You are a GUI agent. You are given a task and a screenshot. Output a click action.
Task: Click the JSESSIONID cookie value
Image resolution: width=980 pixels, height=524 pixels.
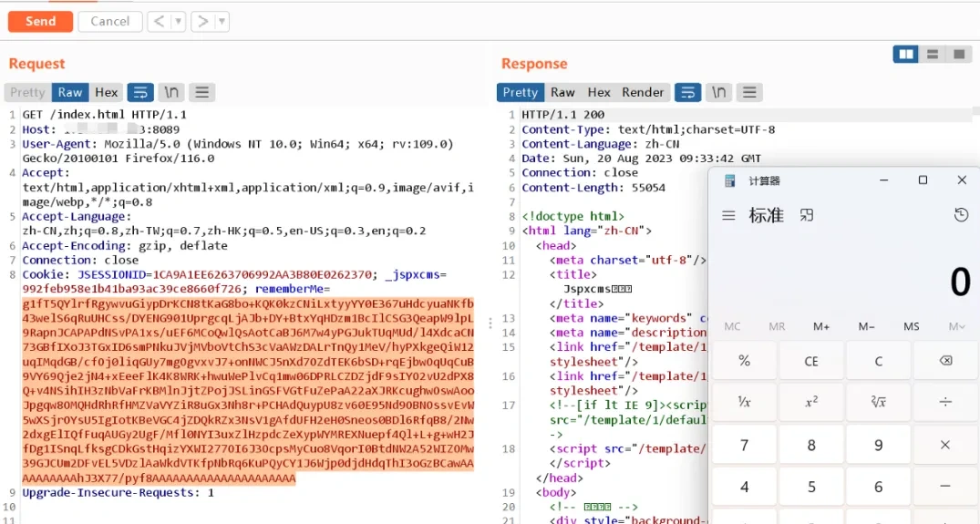coord(263,274)
